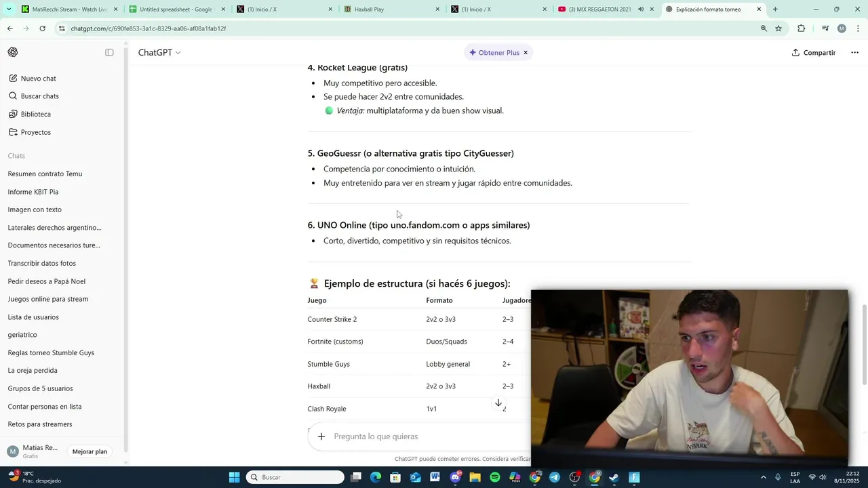Open Steam from the taskbar
This screenshot has height=488, width=868.
[614, 477]
